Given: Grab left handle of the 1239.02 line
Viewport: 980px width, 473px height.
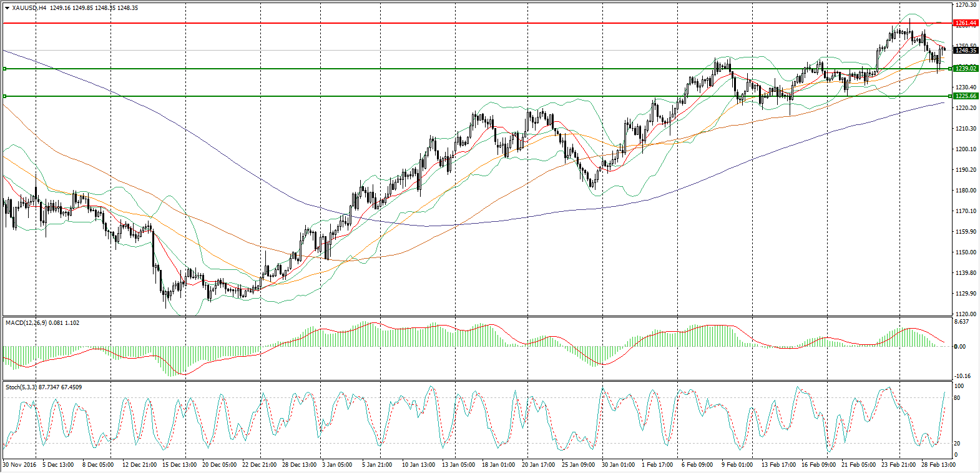Looking at the screenshot, I should pos(5,69).
